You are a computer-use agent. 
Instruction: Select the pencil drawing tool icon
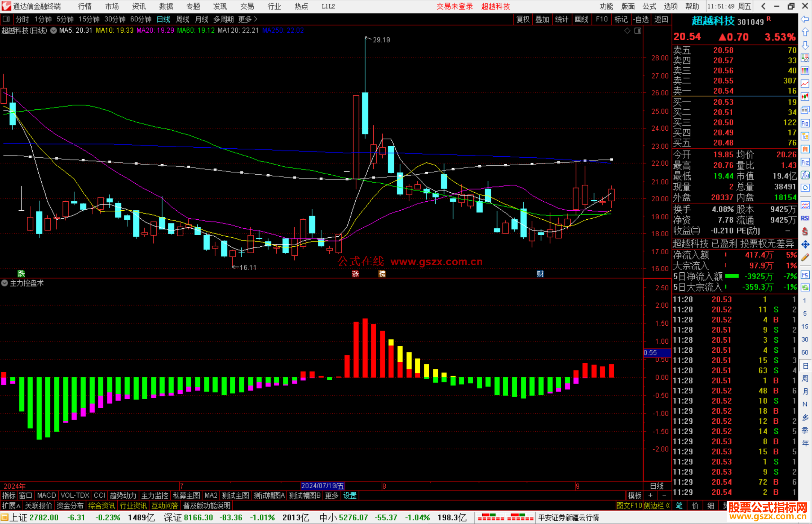tap(805, 258)
